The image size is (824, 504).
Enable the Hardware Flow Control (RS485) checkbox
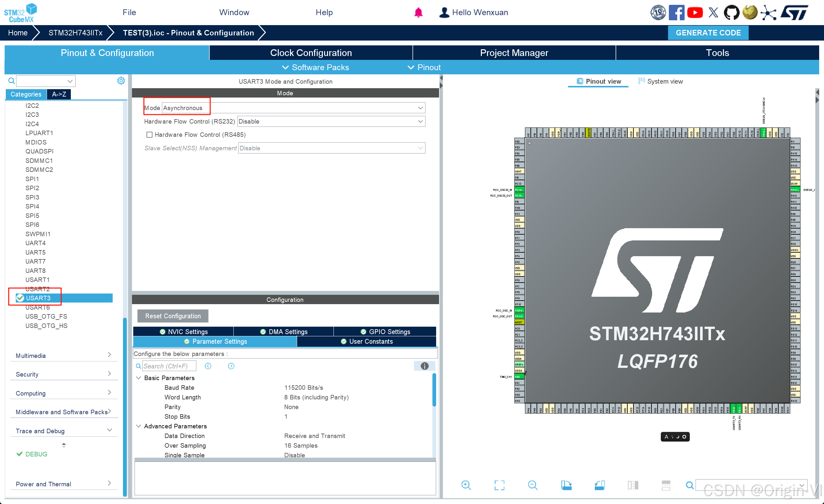(149, 135)
